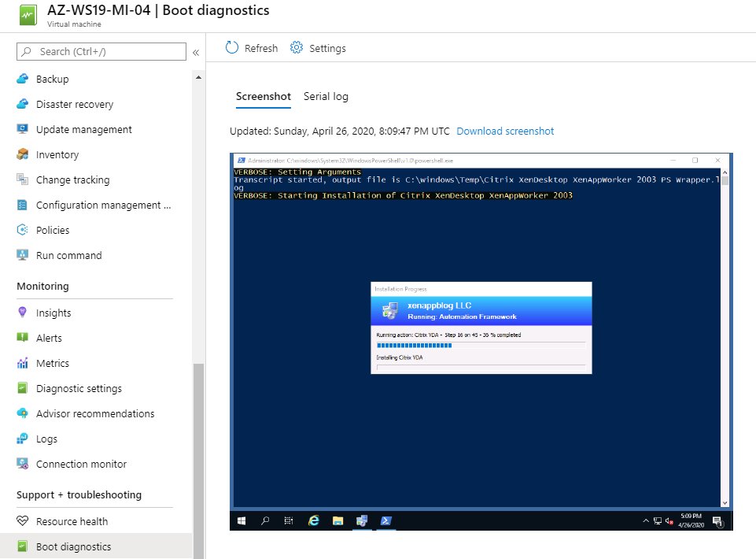Image resolution: width=756 pixels, height=559 pixels.
Task: Select Boot diagnostics entry
Action: pyautogui.click(x=73, y=546)
